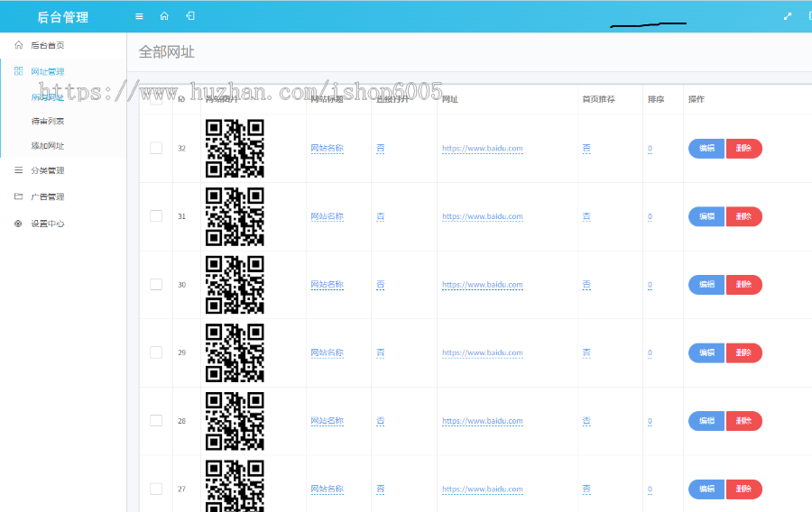Click the 操作 column header
The image size is (812, 512).
(x=697, y=99)
